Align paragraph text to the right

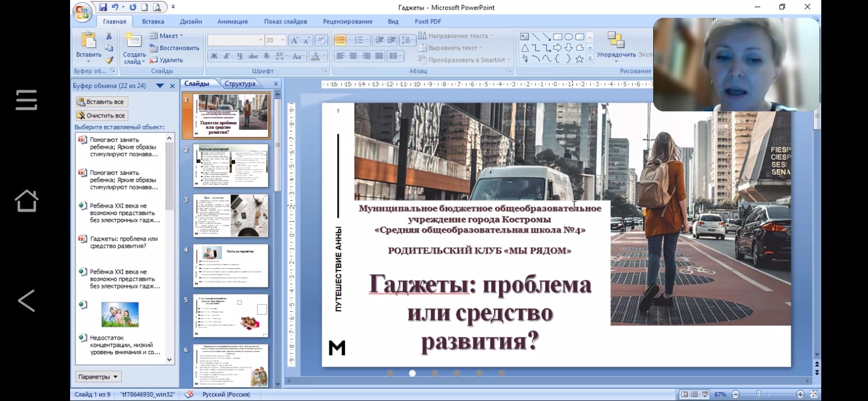click(x=366, y=56)
